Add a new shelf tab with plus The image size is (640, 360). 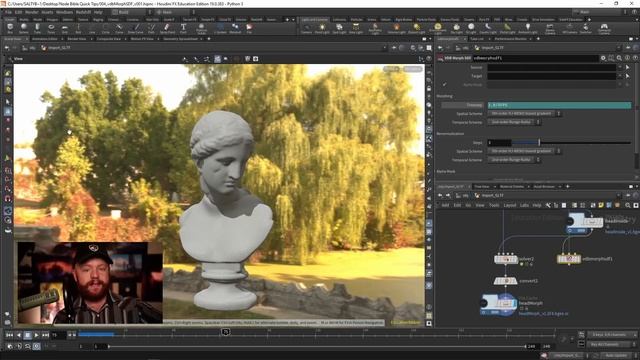point(287,19)
